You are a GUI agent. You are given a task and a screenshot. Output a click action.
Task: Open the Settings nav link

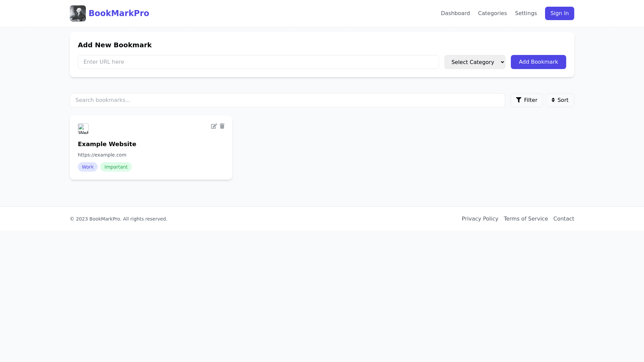[526, 13]
